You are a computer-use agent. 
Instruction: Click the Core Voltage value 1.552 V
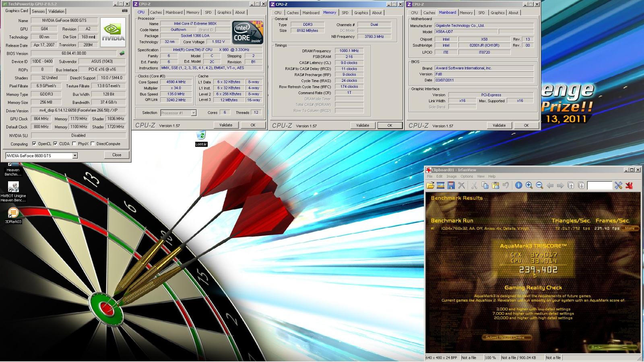pyautogui.click(x=218, y=41)
